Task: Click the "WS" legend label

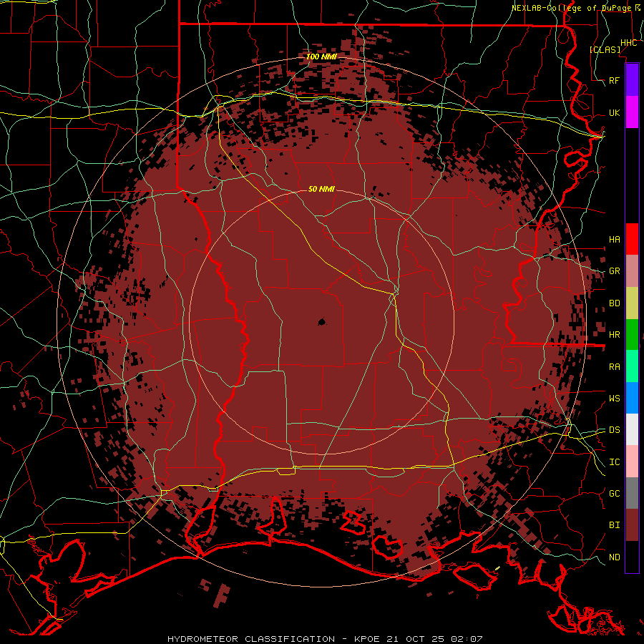Action: pyautogui.click(x=615, y=398)
